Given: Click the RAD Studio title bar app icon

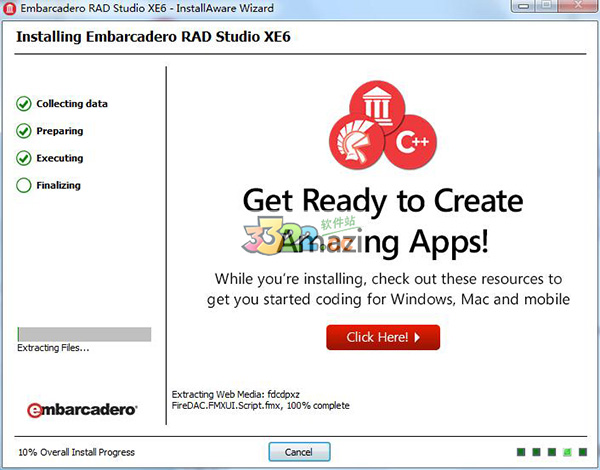Looking at the screenshot, I should (9, 8).
